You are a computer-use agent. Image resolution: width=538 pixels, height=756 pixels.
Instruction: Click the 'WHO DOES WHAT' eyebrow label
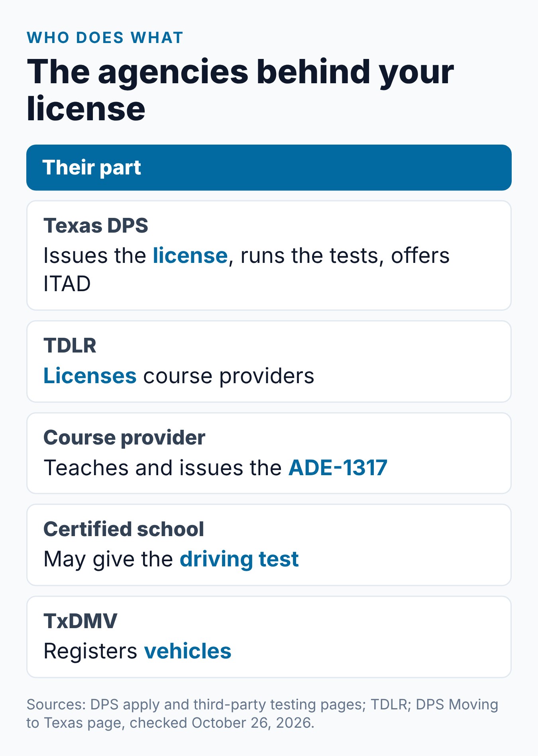(105, 38)
